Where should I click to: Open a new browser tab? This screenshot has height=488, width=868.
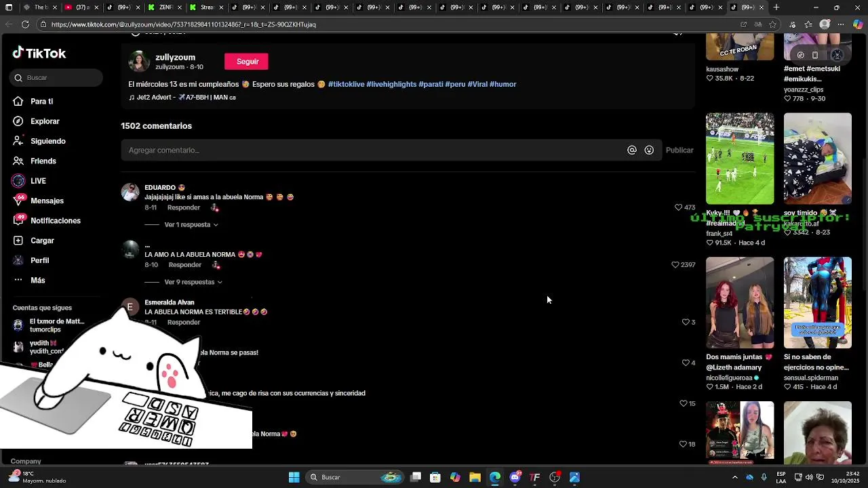(776, 7)
